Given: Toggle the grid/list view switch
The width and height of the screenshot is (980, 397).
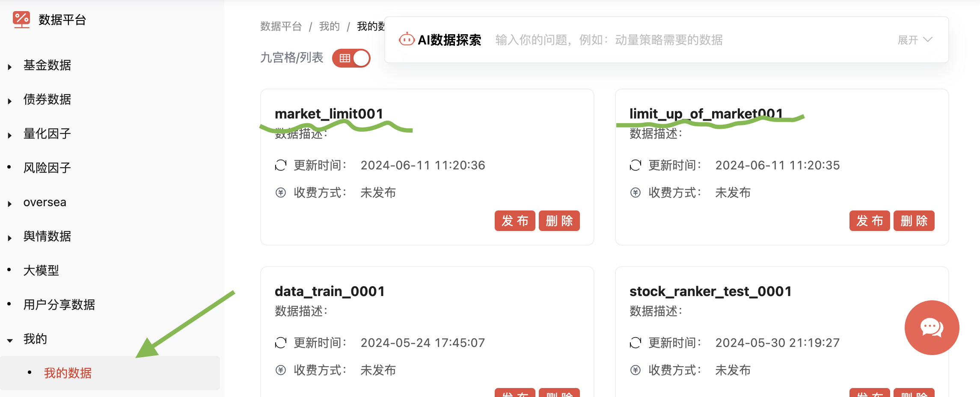Looking at the screenshot, I should click(351, 58).
